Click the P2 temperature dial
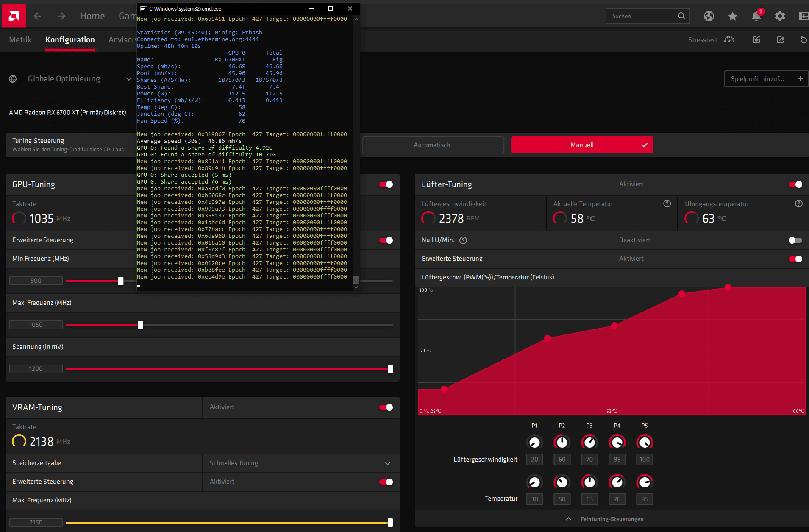The height and width of the screenshot is (532, 809). pos(562,482)
